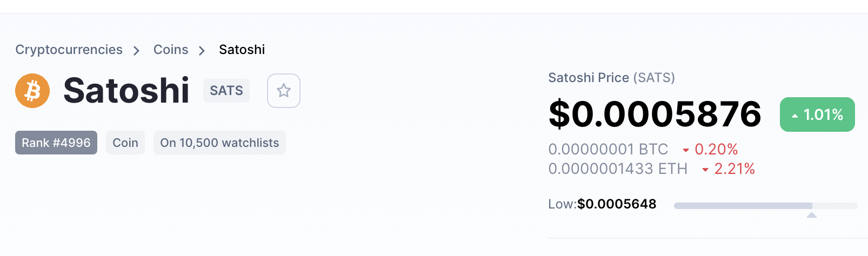Click up arrow in green 1.01% badge

pos(794,116)
